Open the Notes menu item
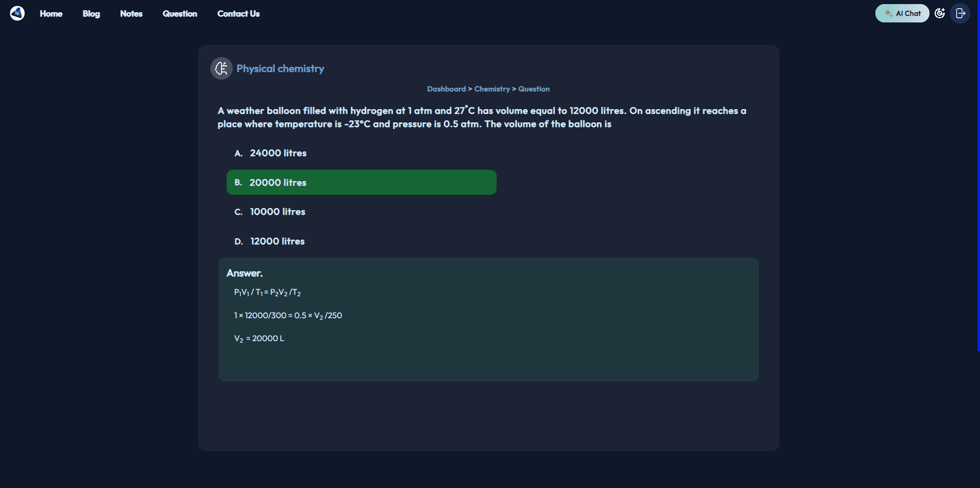 [131, 14]
